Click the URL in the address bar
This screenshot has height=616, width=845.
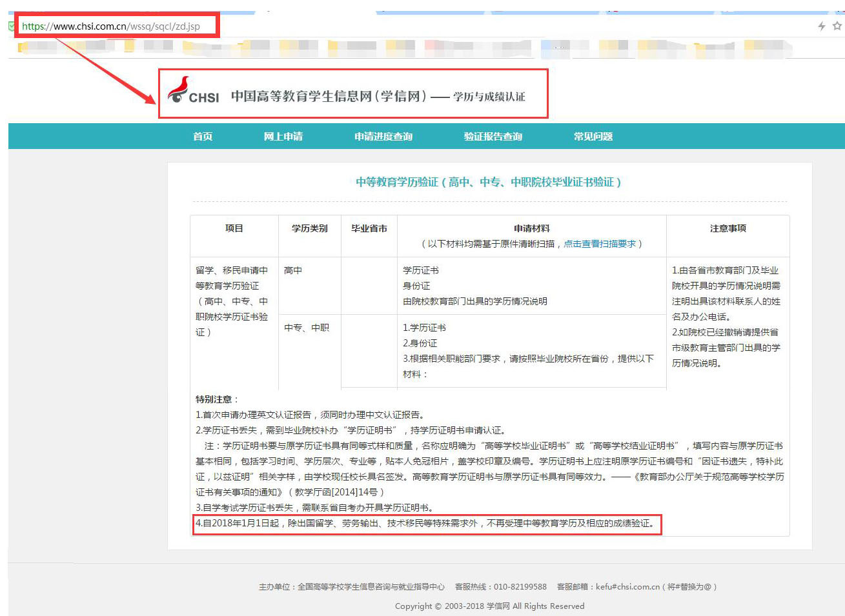[110, 26]
